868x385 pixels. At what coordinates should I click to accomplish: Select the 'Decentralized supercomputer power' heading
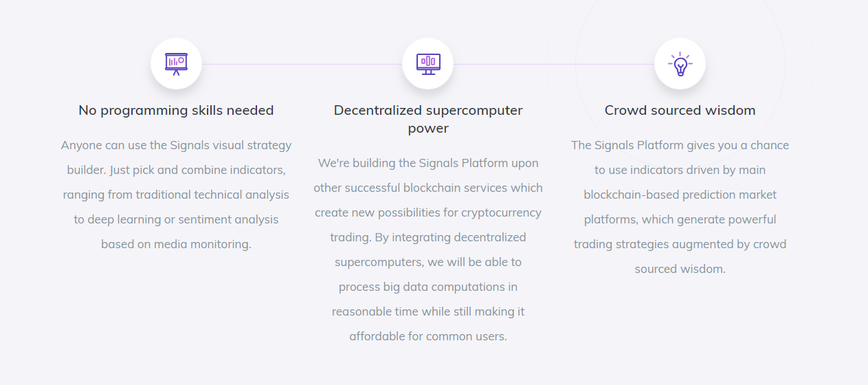(x=428, y=119)
